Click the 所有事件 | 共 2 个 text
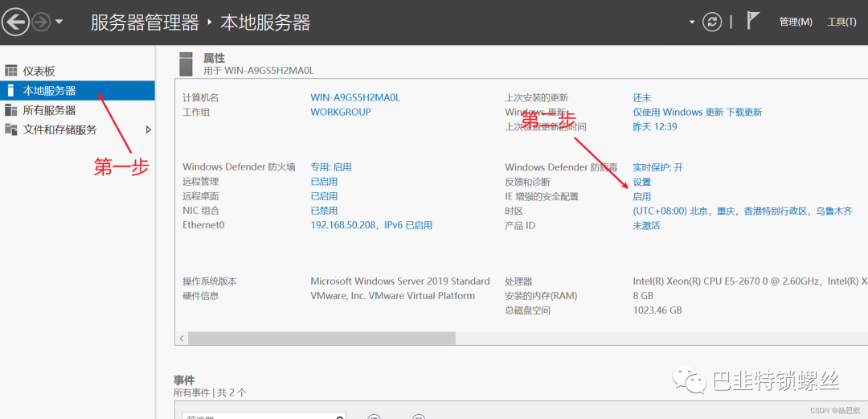This screenshot has width=868, height=419. (x=210, y=392)
